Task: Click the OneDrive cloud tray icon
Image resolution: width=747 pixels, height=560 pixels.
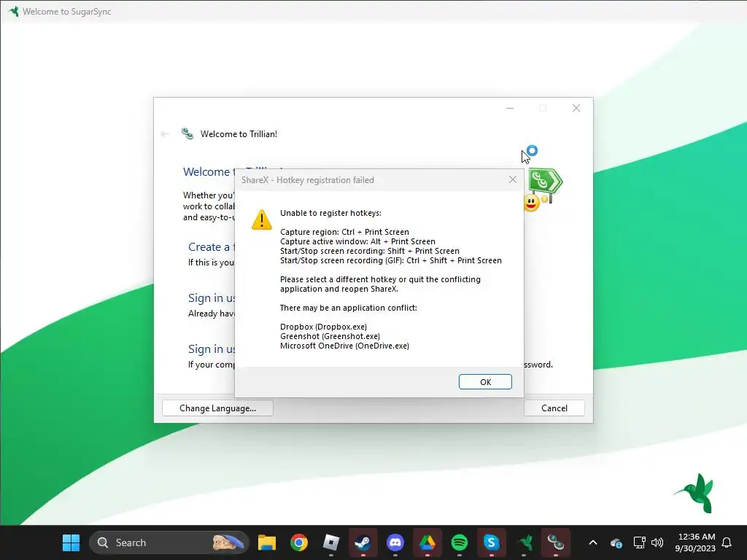Action: point(616,542)
